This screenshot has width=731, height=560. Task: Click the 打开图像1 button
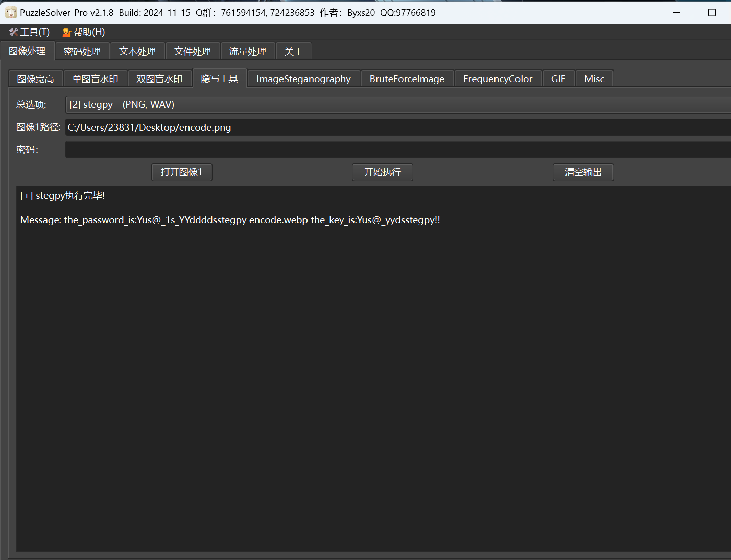point(182,172)
